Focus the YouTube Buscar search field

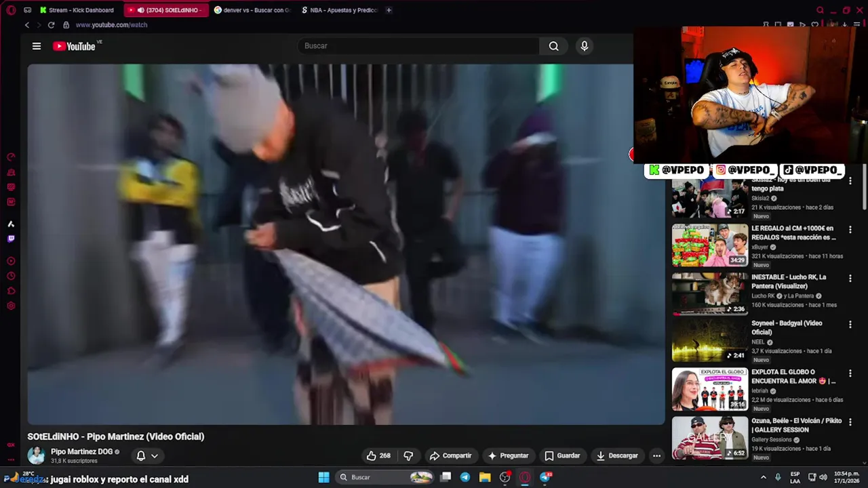pyautogui.click(x=418, y=46)
